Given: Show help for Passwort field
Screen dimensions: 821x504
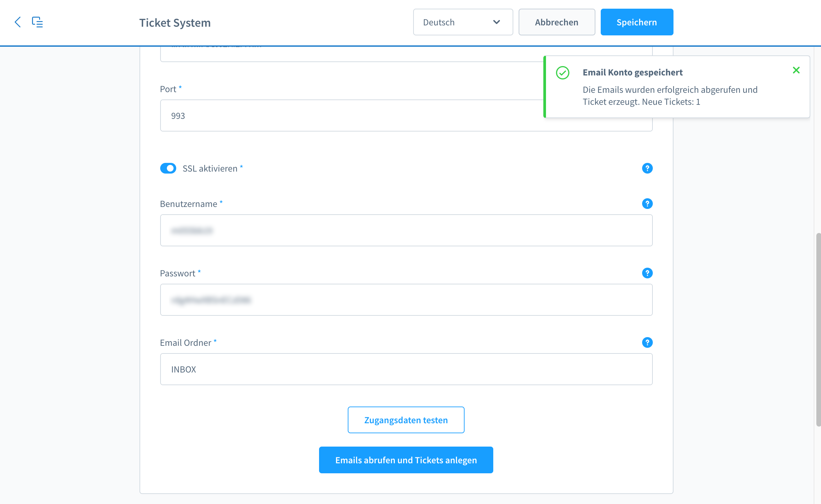Looking at the screenshot, I should (x=647, y=273).
